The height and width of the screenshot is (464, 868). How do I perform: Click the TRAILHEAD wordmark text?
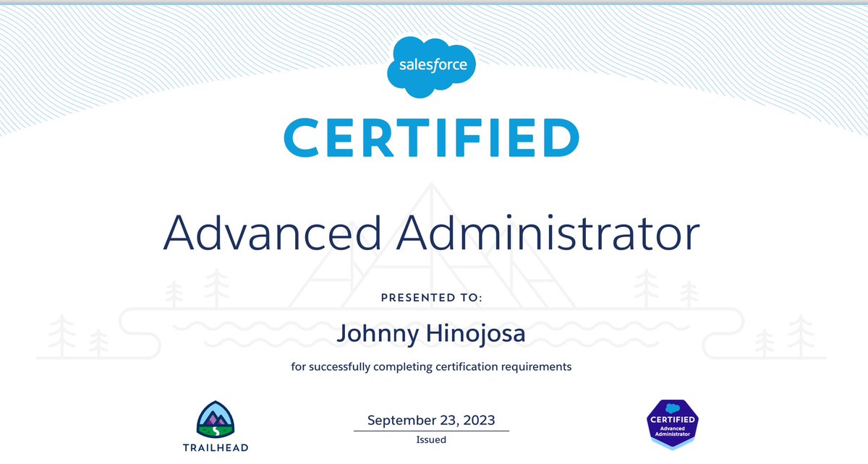click(x=216, y=448)
